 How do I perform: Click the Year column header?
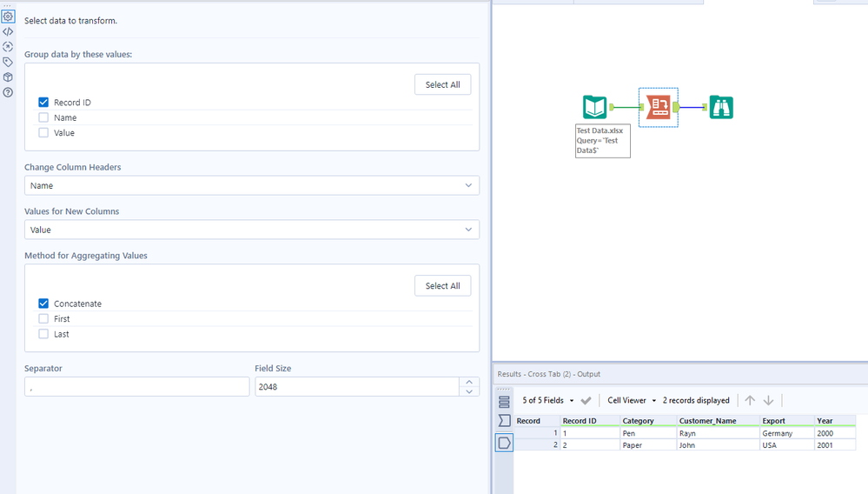tap(835, 421)
